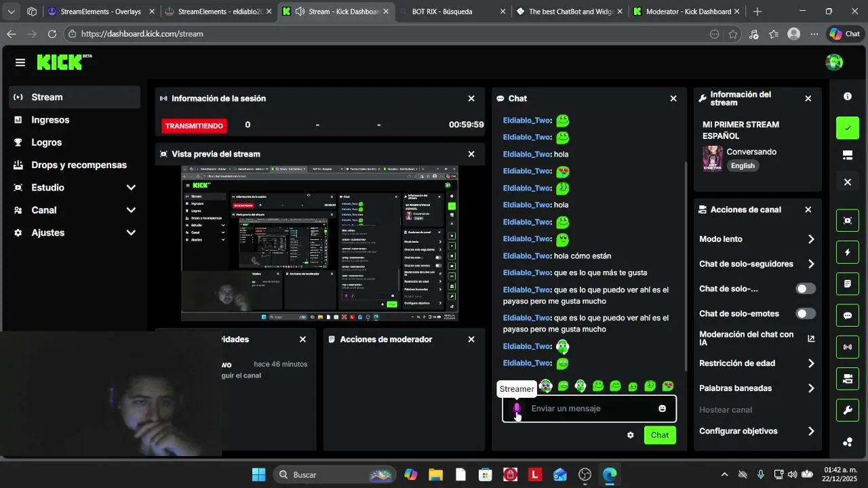Screen dimensions: 868x488
Task: Click the stream preview thumbnail
Action: (x=319, y=243)
